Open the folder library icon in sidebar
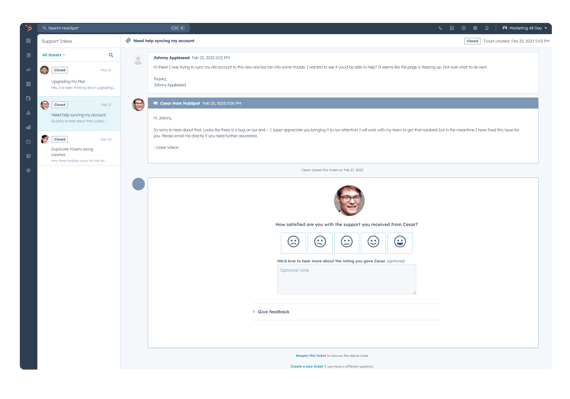 [x=28, y=142]
